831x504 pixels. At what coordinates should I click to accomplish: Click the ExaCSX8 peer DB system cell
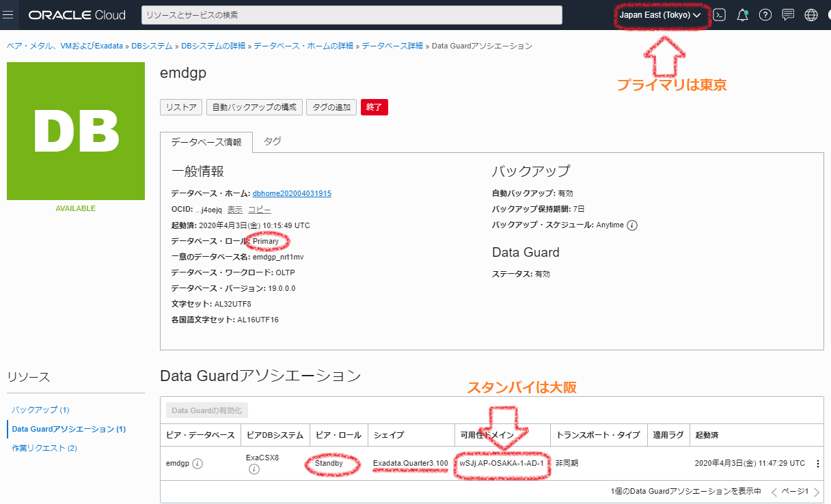pos(262,457)
